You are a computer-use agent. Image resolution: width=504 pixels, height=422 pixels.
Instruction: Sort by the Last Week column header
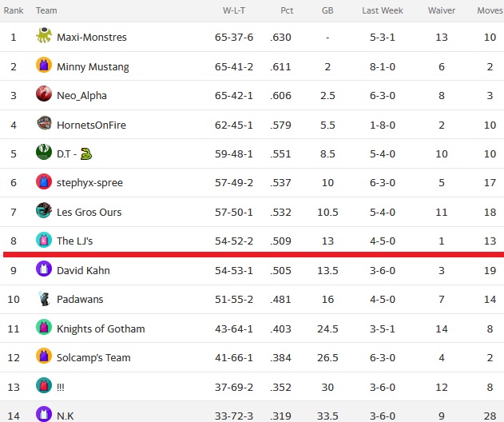[383, 10]
